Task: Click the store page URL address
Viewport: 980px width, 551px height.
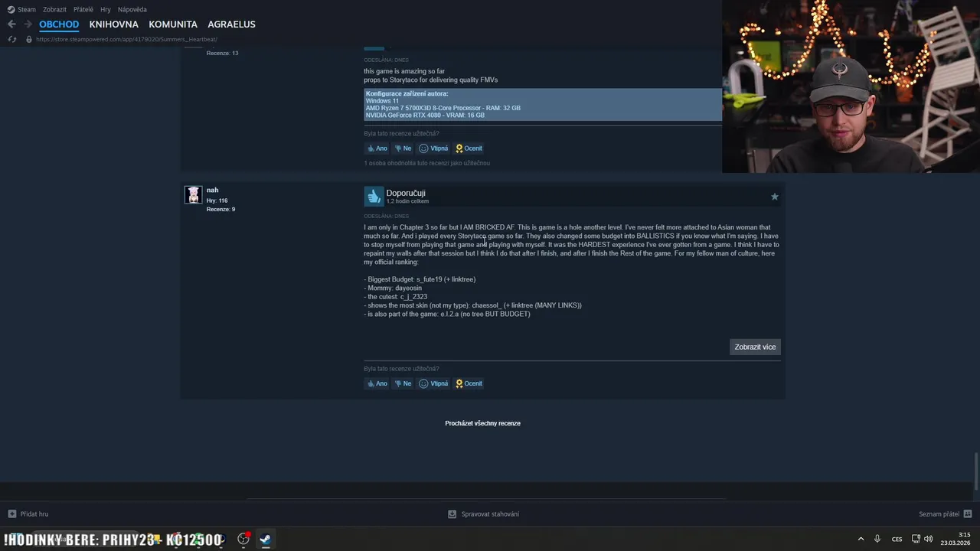Action: click(x=127, y=39)
